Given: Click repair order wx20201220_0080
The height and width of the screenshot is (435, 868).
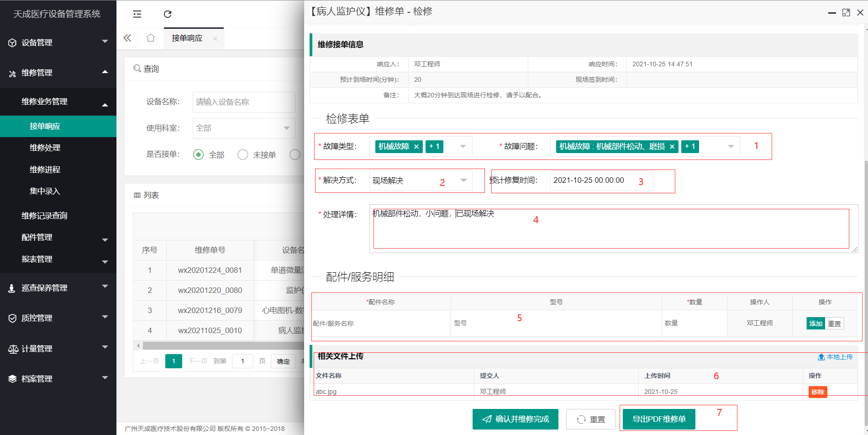Looking at the screenshot, I should pyautogui.click(x=210, y=290).
